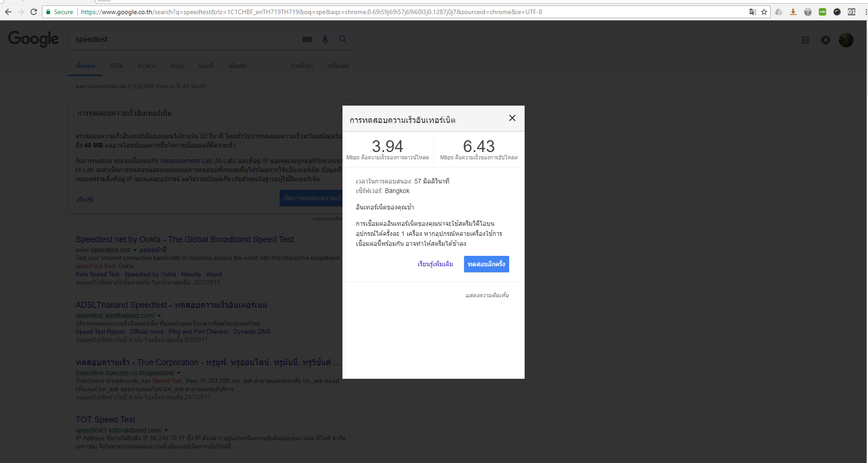Open the Google apps grid

click(805, 40)
